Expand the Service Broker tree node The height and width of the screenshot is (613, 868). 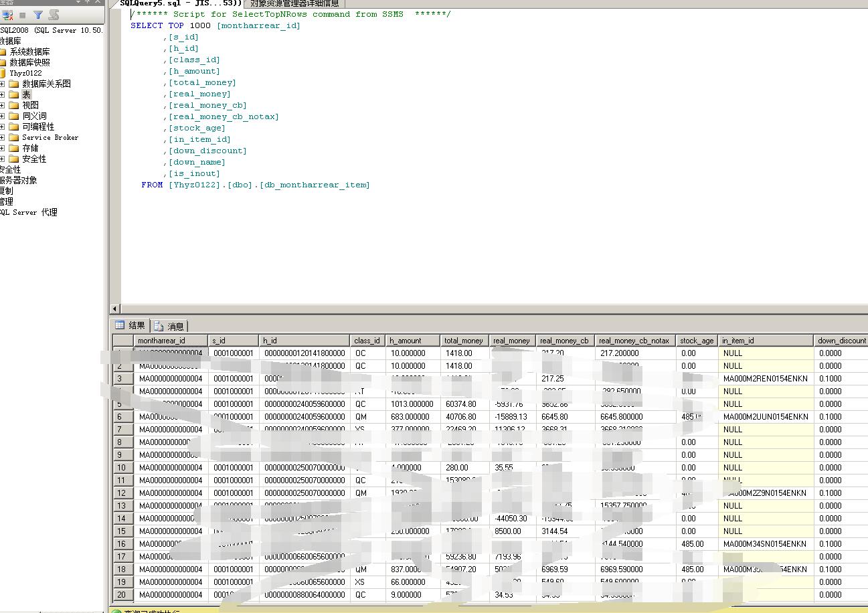point(2,137)
